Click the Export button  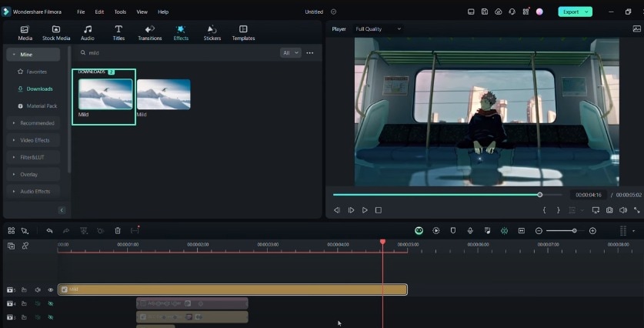point(575,12)
